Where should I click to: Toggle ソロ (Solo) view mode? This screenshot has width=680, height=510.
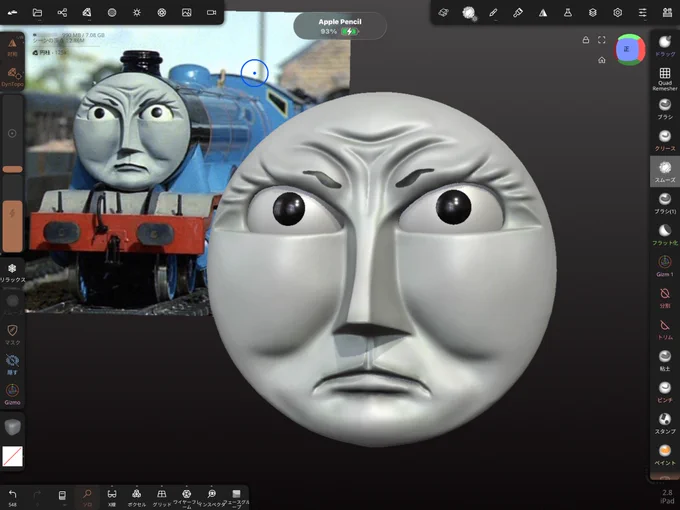87,497
